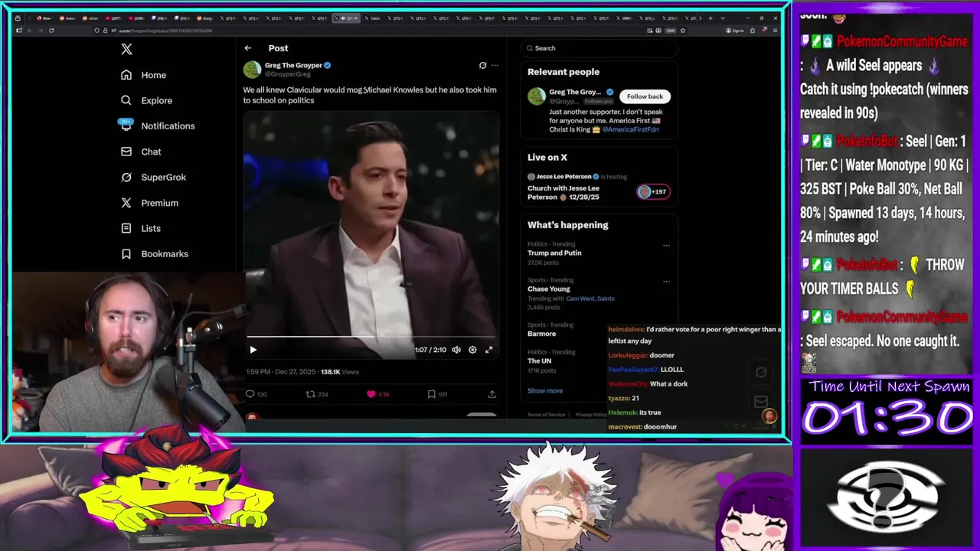Open the browser hamburger menu
Image resolution: width=980 pixels, height=551 pixels.
tap(775, 31)
